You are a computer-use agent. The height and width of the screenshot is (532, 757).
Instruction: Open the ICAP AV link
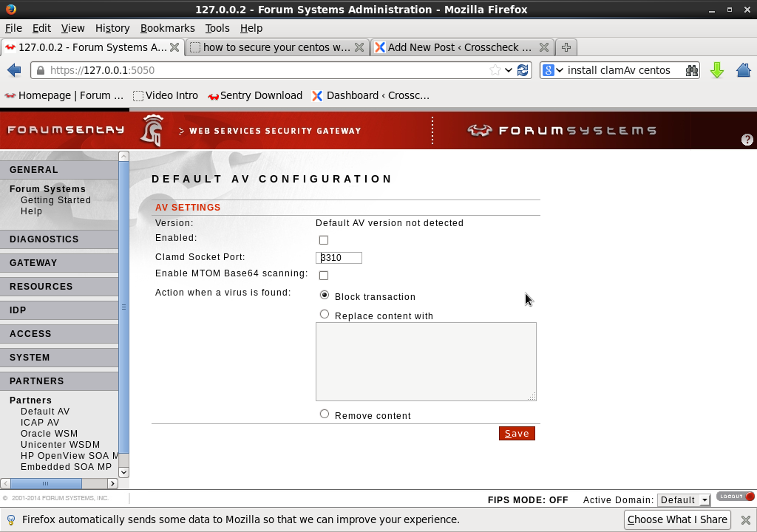click(x=40, y=423)
